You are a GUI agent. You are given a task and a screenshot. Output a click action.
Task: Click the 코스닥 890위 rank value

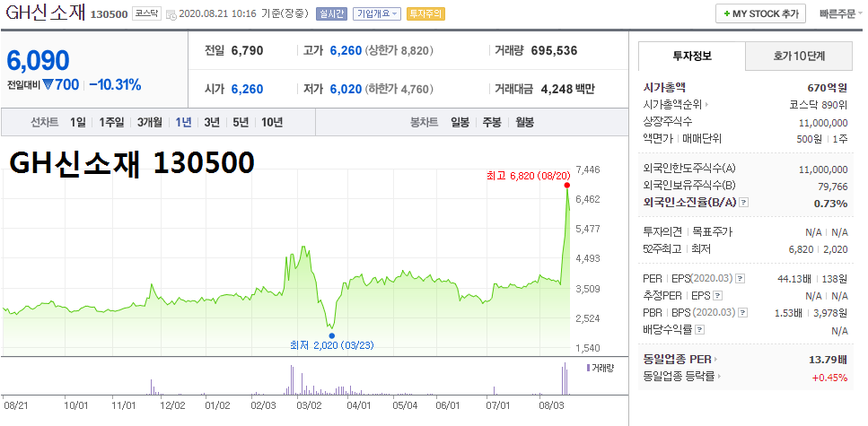[x=818, y=105]
